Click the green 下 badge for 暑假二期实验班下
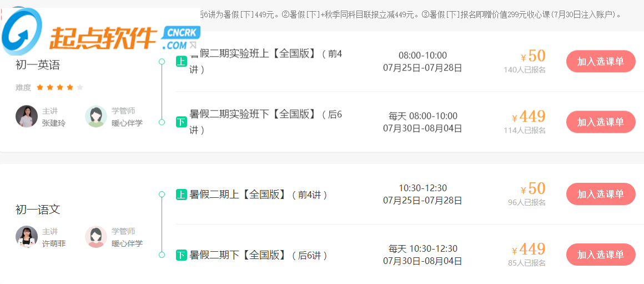 tap(181, 122)
